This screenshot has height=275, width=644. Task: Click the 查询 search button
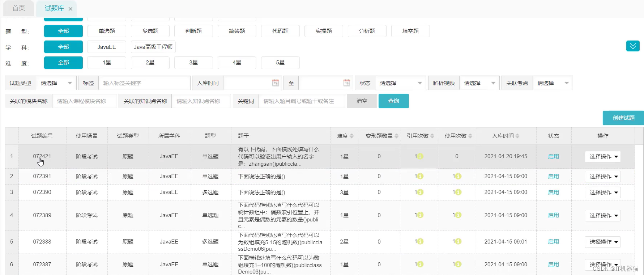coord(394,101)
